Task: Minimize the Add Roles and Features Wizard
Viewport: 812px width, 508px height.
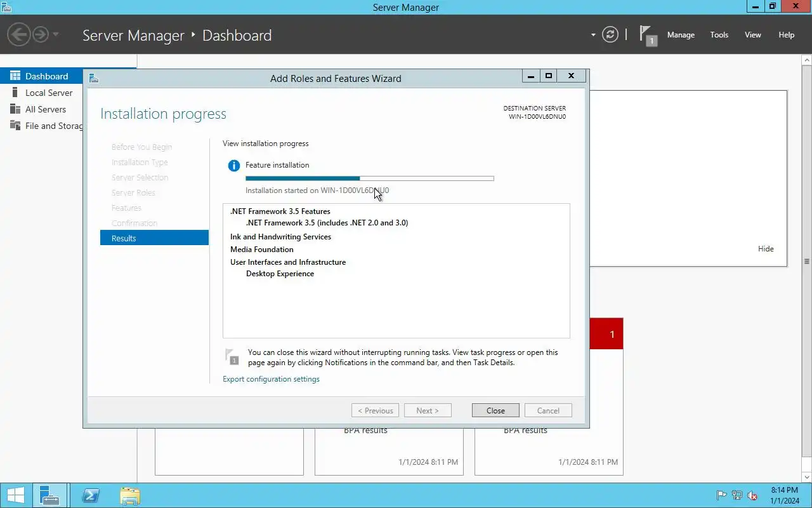Action: point(531,76)
